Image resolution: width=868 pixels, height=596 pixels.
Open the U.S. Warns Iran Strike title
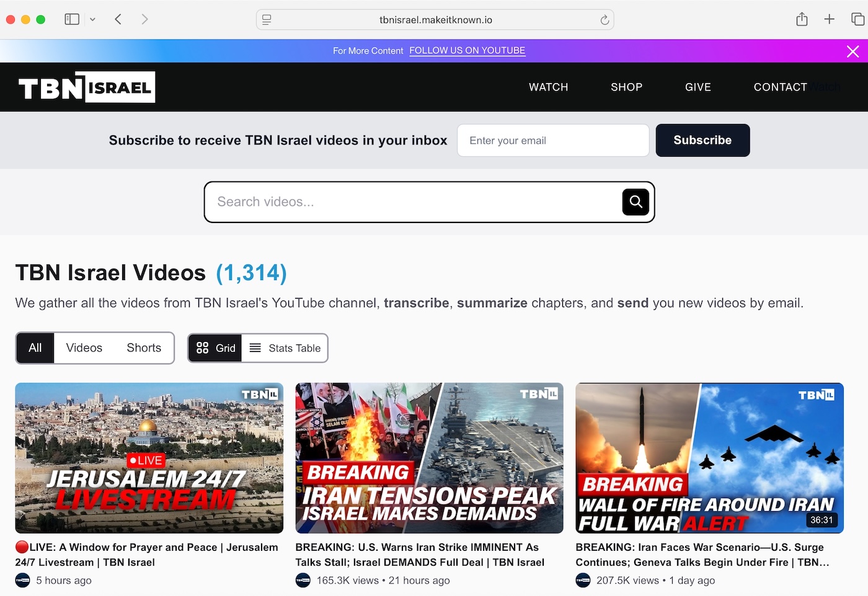(420, 555)
